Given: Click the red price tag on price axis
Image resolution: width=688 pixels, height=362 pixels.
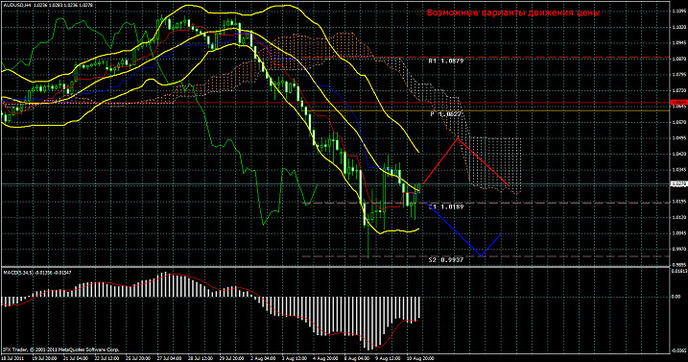Looking at the screenshot, I should [678, 103].
